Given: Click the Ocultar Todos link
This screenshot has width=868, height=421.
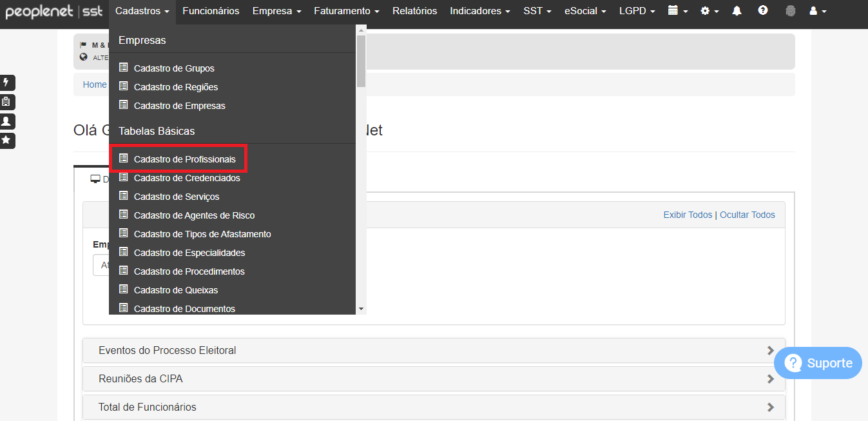Looking at the screenshot, I should point(747,214).
